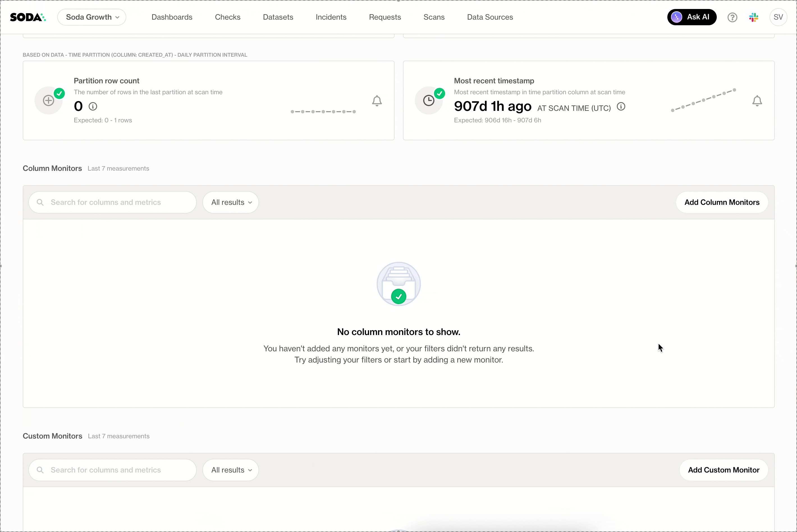The width and height of the screenshot is (797, 532).
Task: Toggle Partition row count alert bell
Action: [377, 101]
